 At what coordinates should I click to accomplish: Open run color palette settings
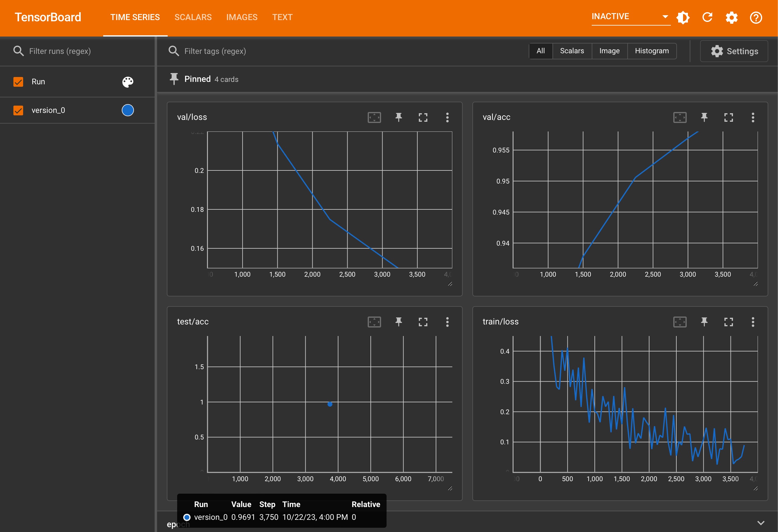[x=128, y=82]
